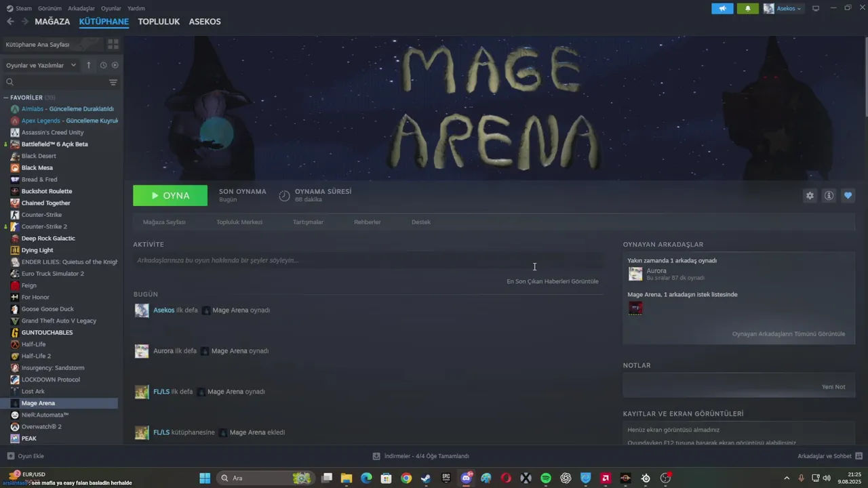
Task: Switch to the MAĞAZA tab
Action: point(52,22)
